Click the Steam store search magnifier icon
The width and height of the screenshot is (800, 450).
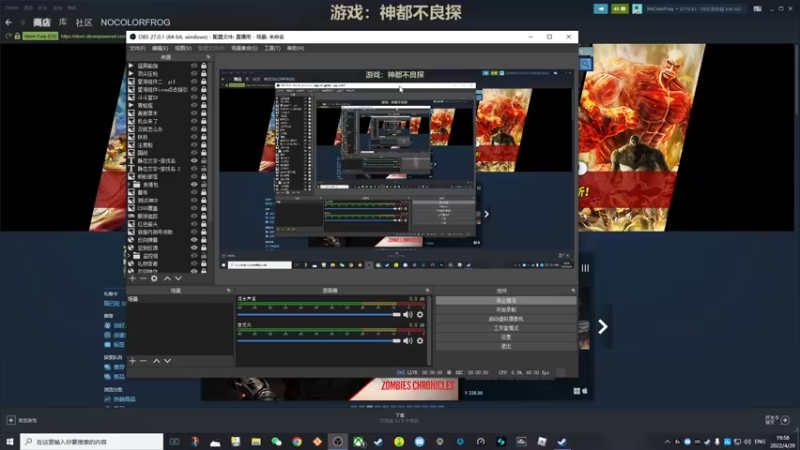point(585,64)
